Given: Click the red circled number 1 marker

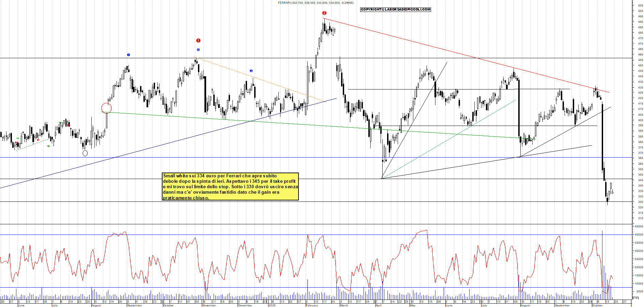Looking at the screenshot, I should pos(198,41).
